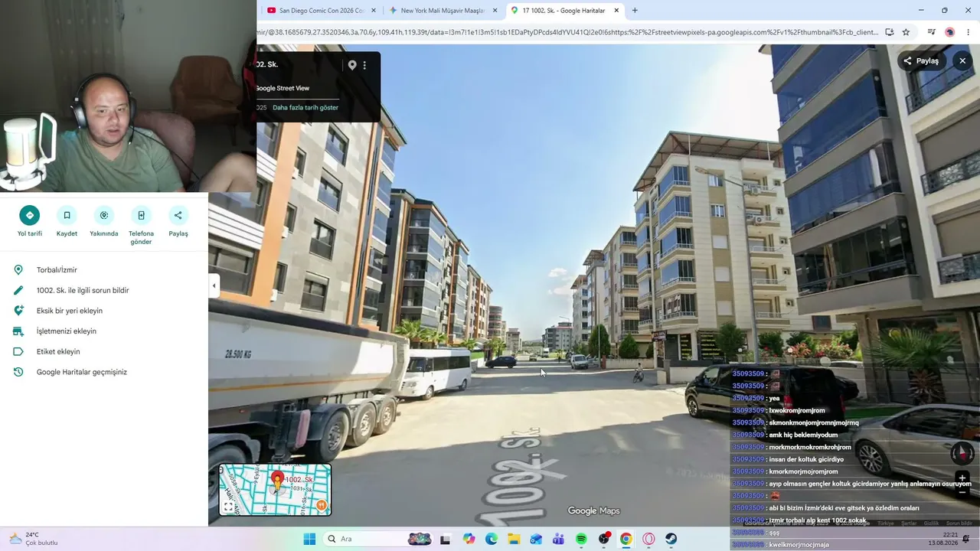This screenshot has width=980, height=551.
Task: Report a problem with 1002. Sk.
Action: coord(104,290)
